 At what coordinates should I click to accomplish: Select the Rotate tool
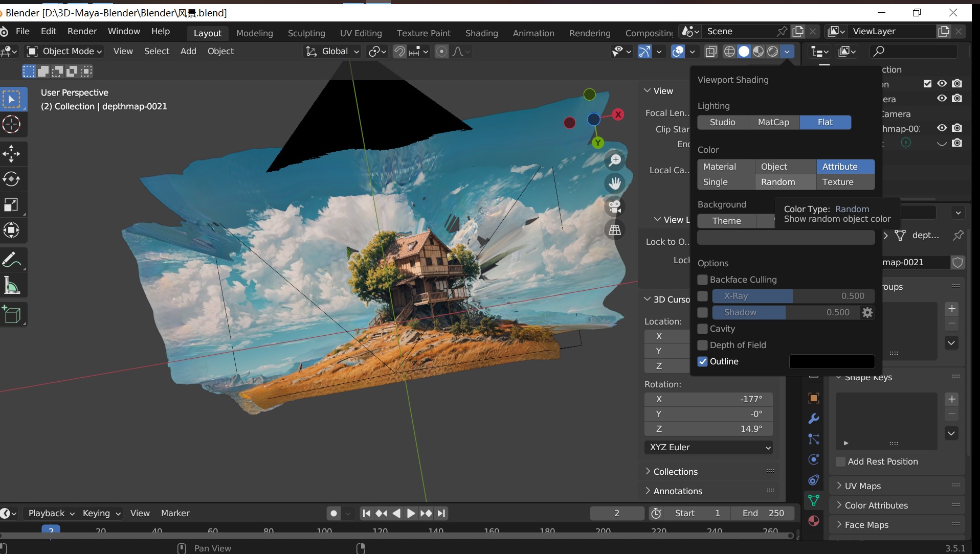[x=11, y=179]
